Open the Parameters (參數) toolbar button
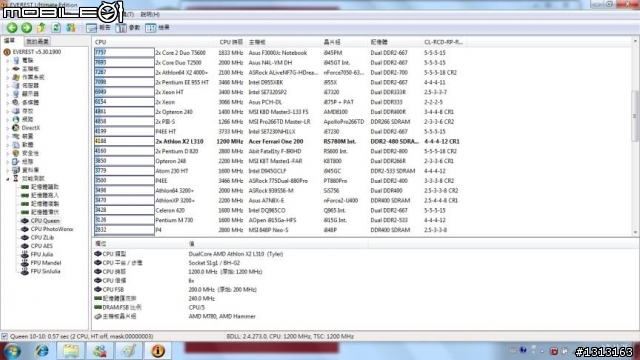Viewport: 640px width, 360px height. click(128, 28)
